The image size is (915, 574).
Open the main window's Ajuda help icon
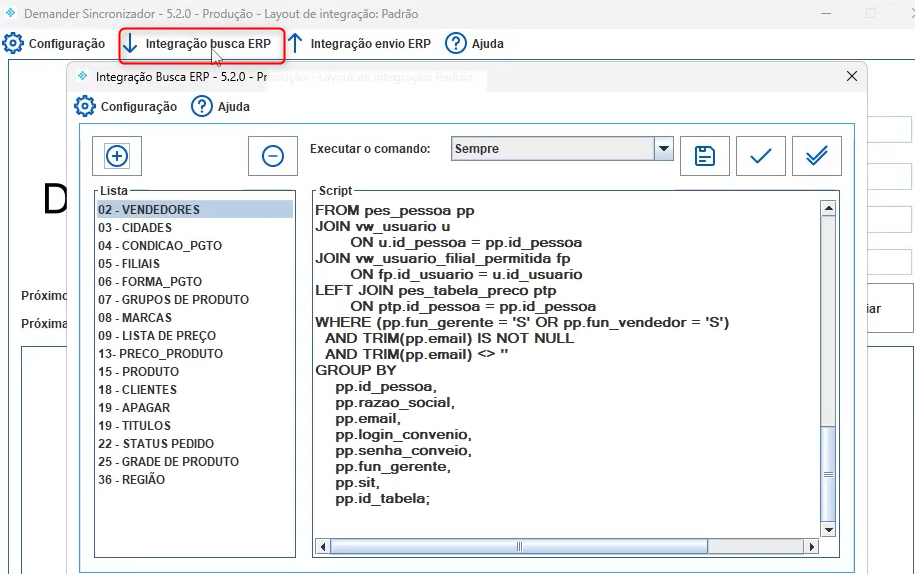456,44
